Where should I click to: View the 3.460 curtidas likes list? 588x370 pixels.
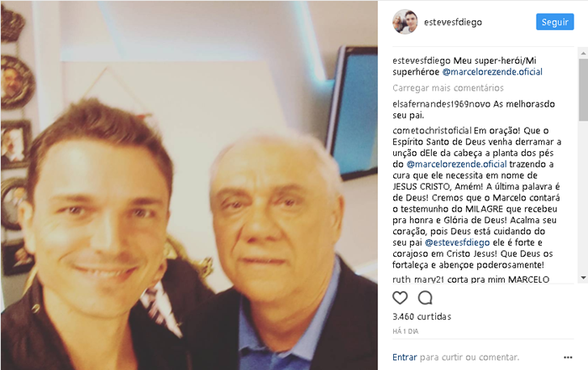[x=422, y=317]
